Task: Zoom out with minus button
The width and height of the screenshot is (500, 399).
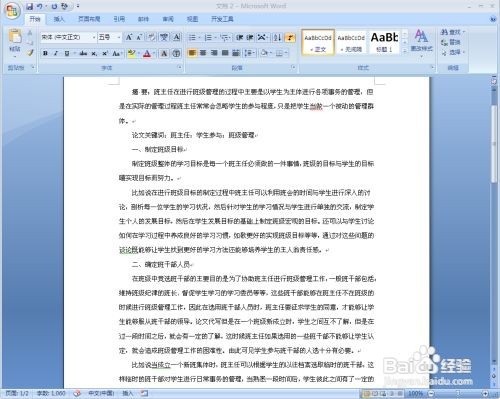Action: tap(432, 394)
